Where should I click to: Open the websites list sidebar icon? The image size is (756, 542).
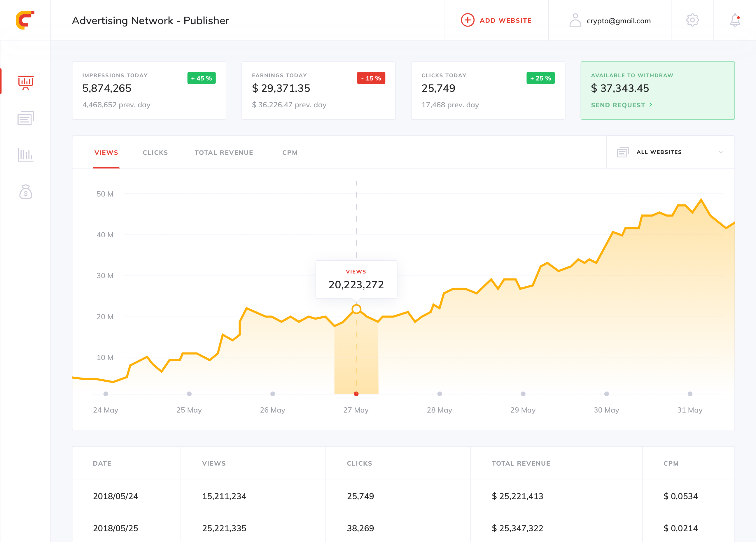[26, 118]
